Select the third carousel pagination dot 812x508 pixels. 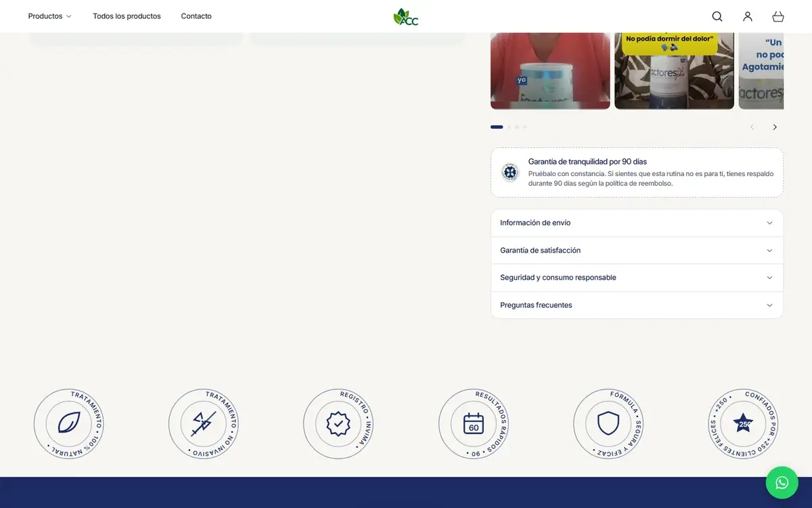(x=517, y=127)
